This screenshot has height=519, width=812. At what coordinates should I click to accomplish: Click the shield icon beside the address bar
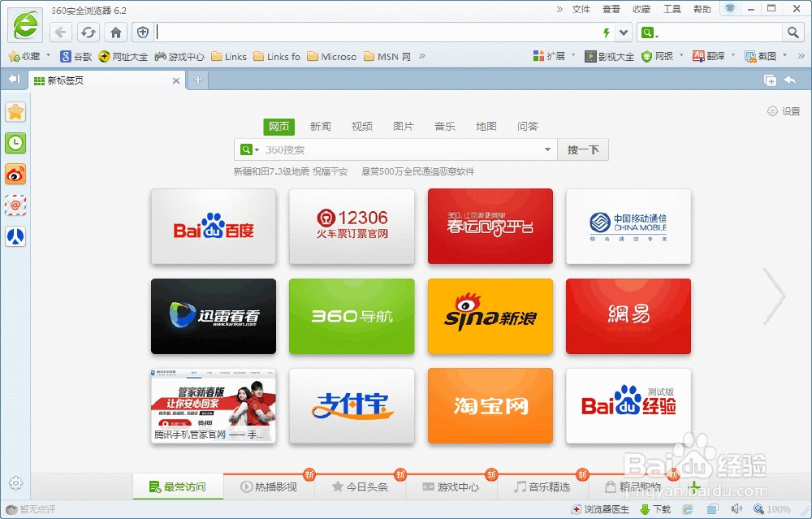(143, 32)
